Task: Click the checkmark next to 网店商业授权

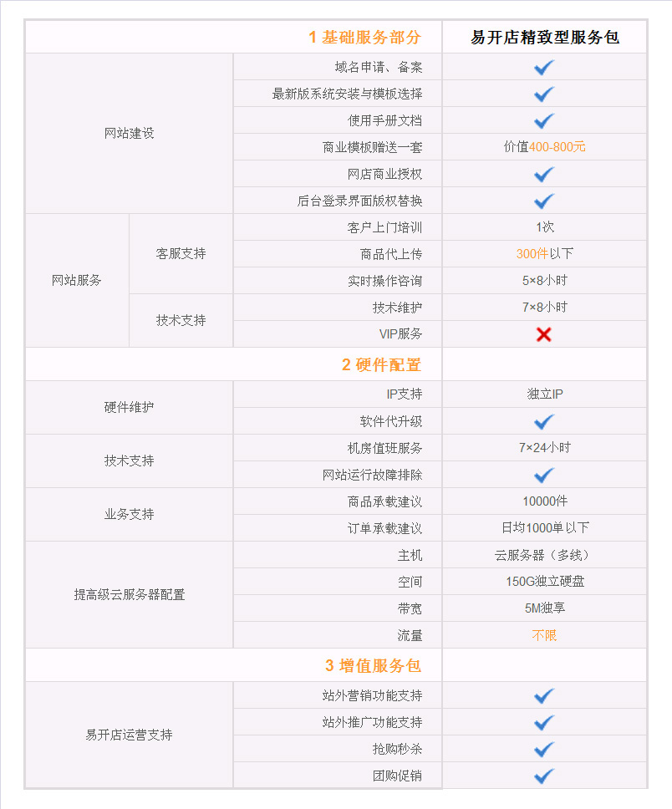Action: click(544, 175)
